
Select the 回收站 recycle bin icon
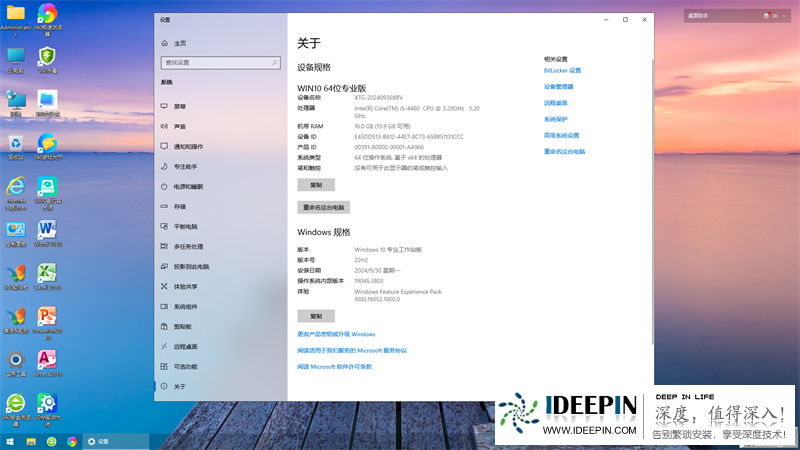coord(16,147)
